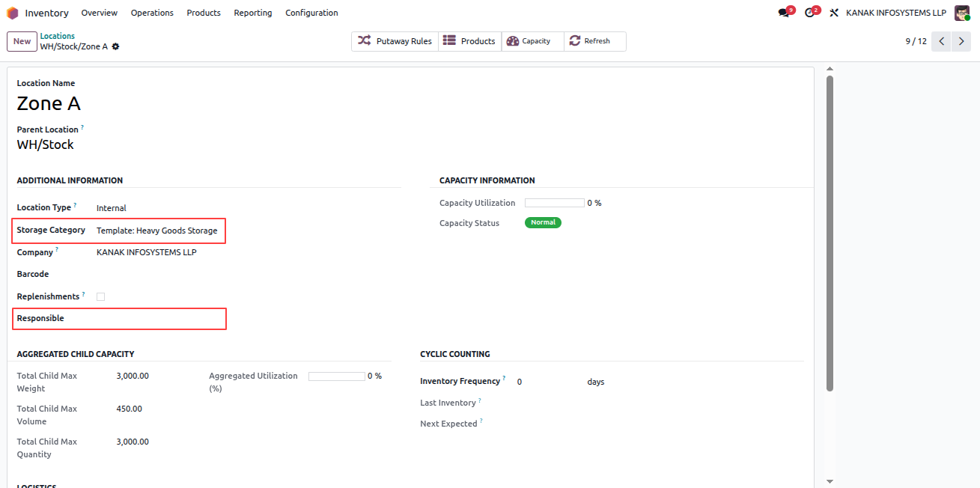Open the activities clock icon

coord(809,13)
